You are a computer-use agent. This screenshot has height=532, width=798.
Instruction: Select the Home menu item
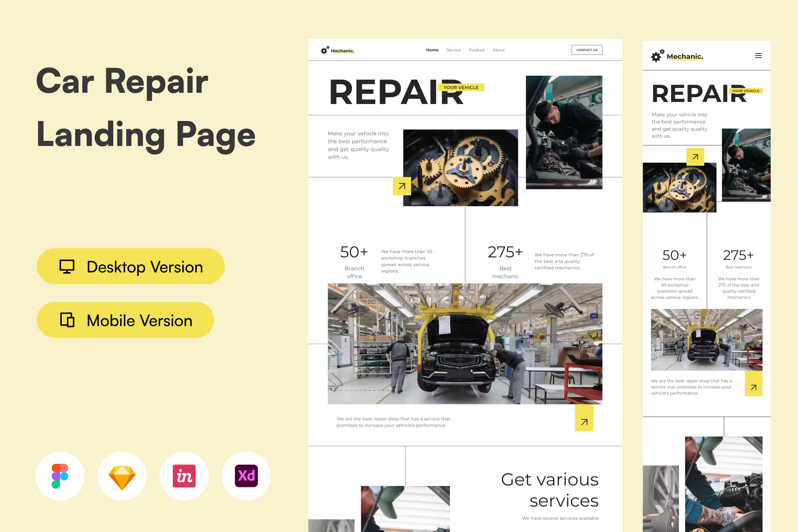point(432,50)
